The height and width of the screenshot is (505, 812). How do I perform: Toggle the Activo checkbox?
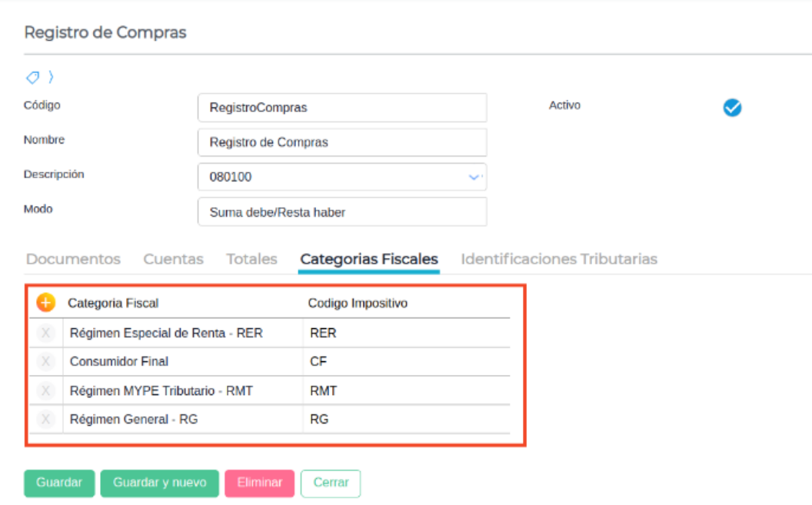pos(732,108)
